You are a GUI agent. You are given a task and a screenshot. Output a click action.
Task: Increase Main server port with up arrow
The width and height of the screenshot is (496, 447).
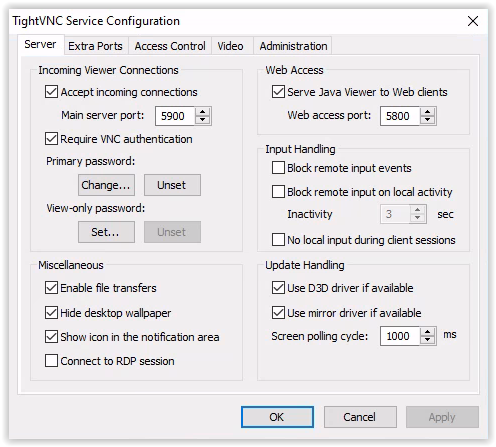[x=202, y=112]
